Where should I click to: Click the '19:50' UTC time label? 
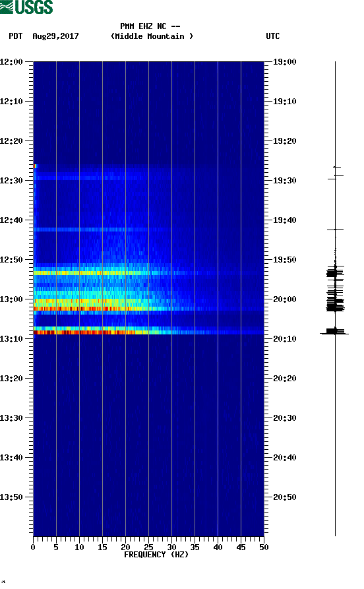point(285,260)
